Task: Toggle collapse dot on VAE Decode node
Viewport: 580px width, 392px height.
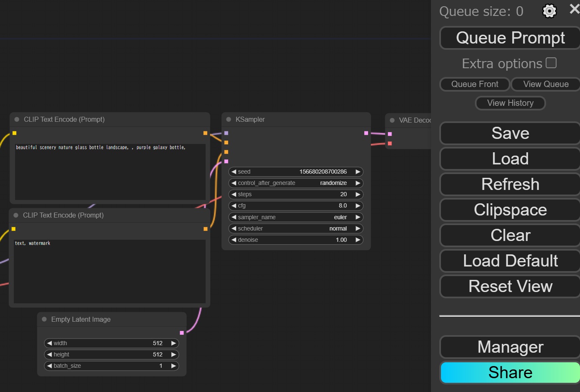Action: (x=392, y=120)
